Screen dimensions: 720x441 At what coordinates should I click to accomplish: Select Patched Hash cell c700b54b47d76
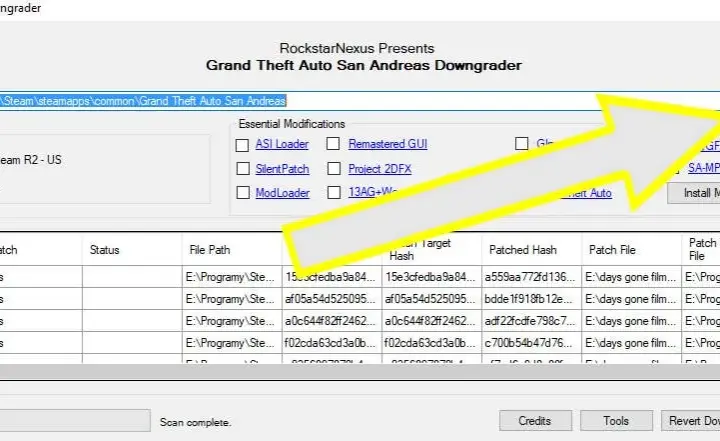[x=532, y=343]
